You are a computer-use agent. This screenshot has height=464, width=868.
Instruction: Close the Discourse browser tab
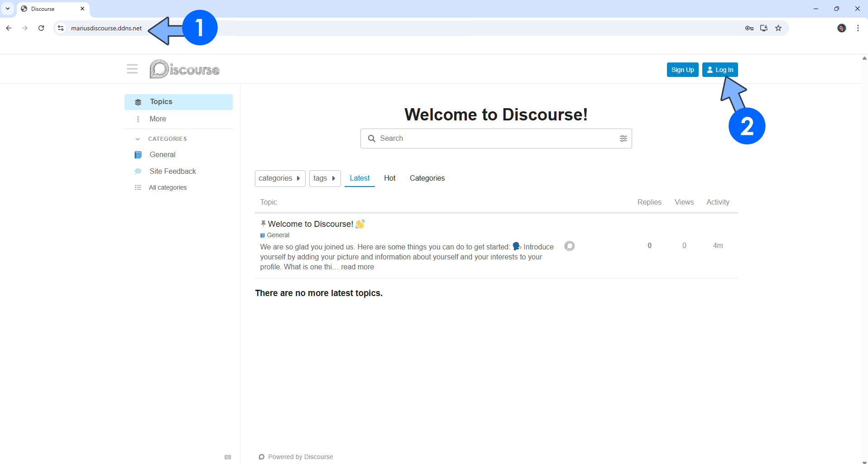coord(82,9)
